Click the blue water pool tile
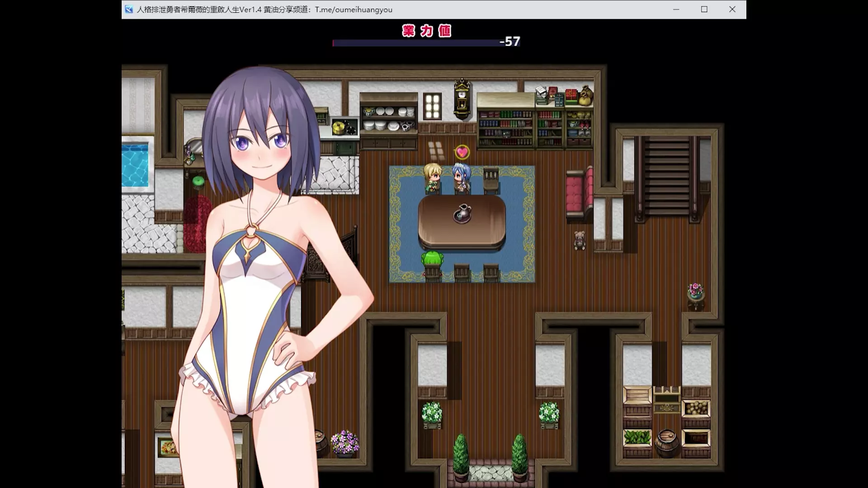The image size is (868, 488). tap(135, 165)
